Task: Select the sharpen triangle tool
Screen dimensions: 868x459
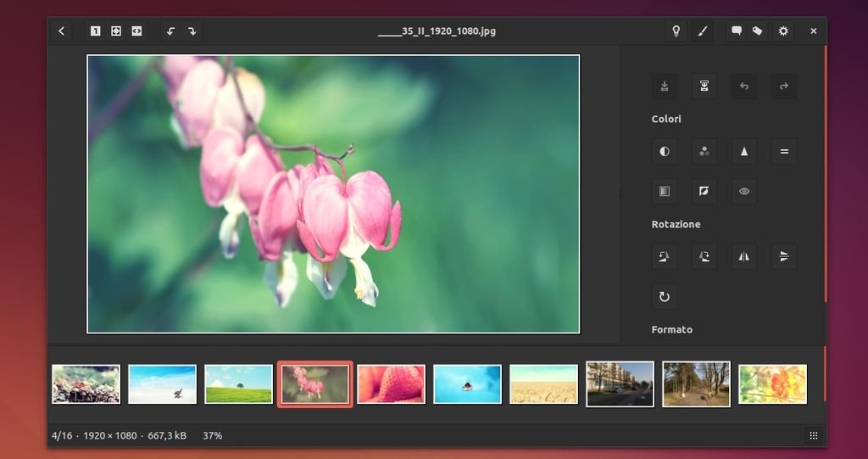Action: (x=744, y=151)
